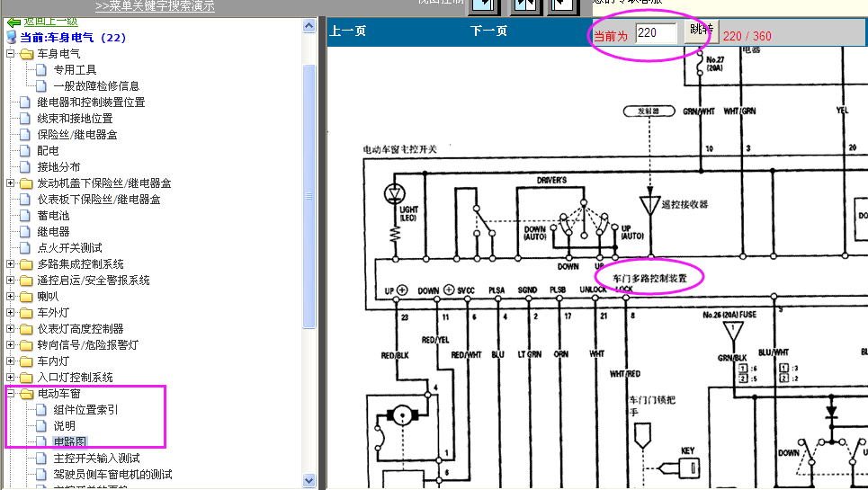Expand the 遥控启运/安全警报系统 folder
Viewport: 868px width, 490px height.
tap(10, 281)
